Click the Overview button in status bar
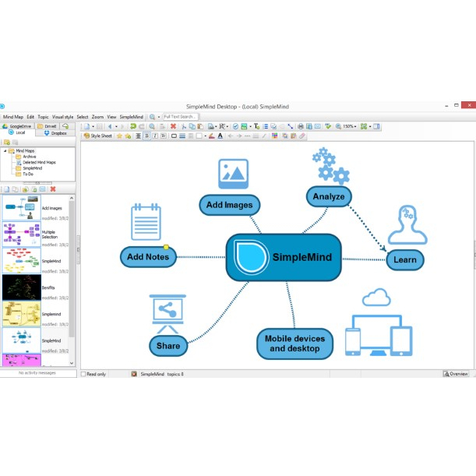This screenshot has height=476, width=476. tap(457, 375)
